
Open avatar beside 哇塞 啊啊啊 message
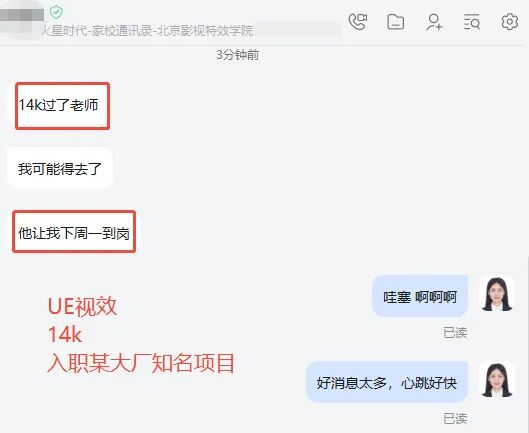[x=497, y=293]
